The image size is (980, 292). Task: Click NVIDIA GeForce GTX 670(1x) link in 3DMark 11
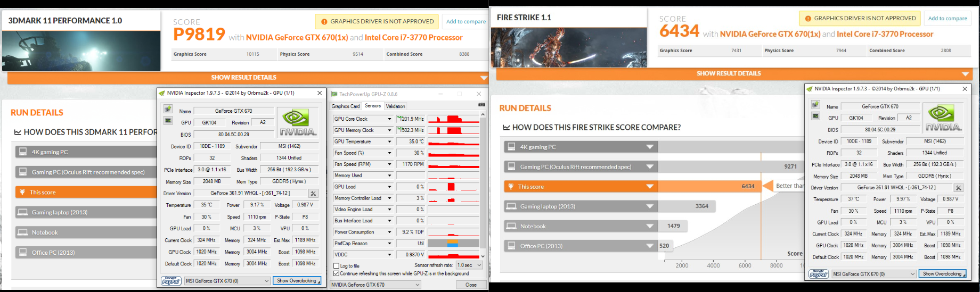tap(297, 37)
